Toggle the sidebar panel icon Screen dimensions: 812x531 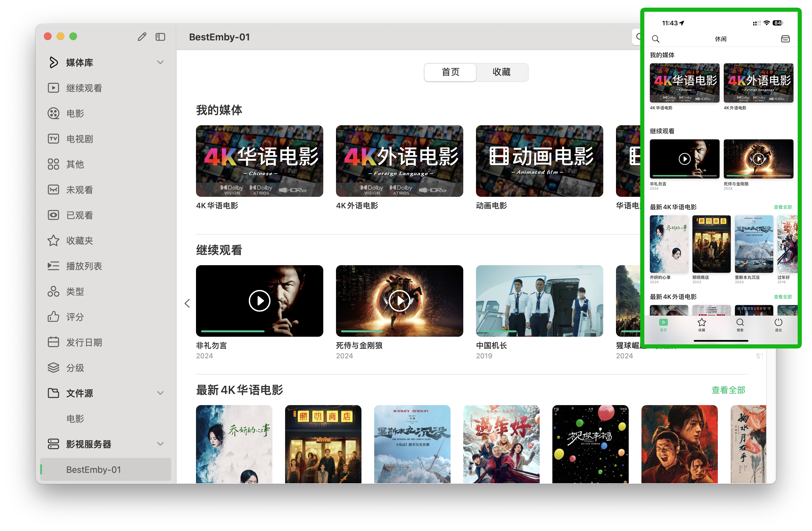click(160, 37)
